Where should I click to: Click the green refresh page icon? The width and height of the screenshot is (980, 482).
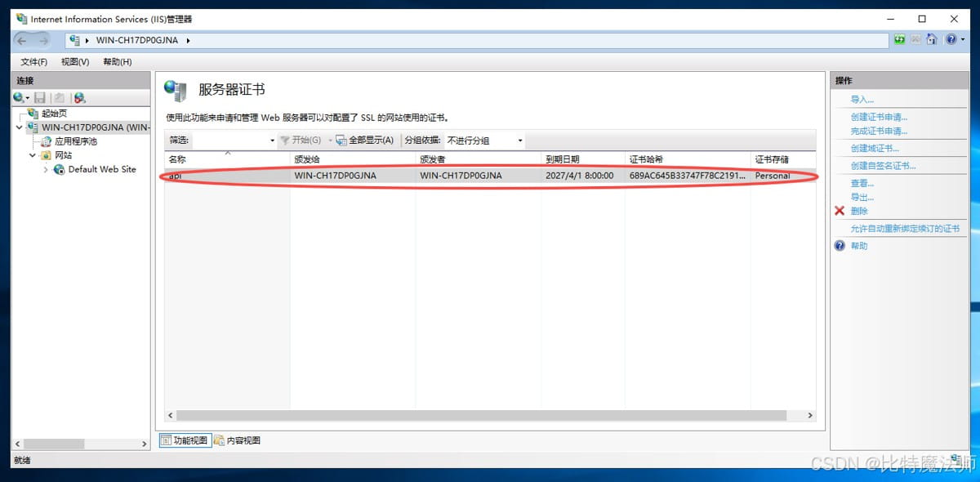tap(899, 39)
